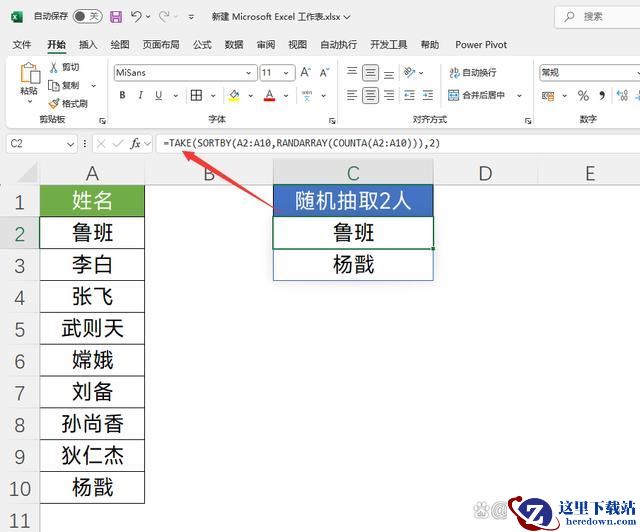The width and height of the screenshot is (640, 532).
Task: Open the merge options dropdown arrow
Action: tap(519, 96)
